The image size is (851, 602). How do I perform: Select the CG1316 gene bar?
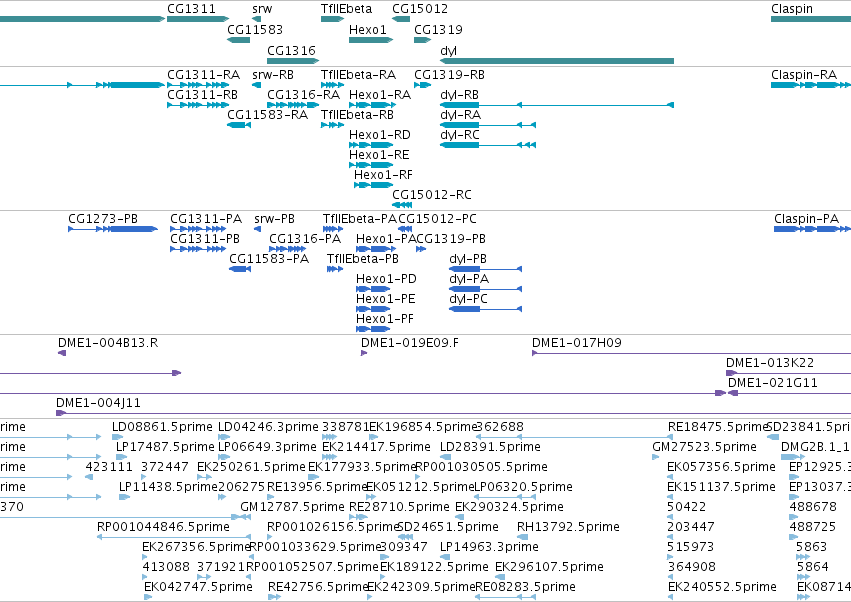(x=293, y=61)
